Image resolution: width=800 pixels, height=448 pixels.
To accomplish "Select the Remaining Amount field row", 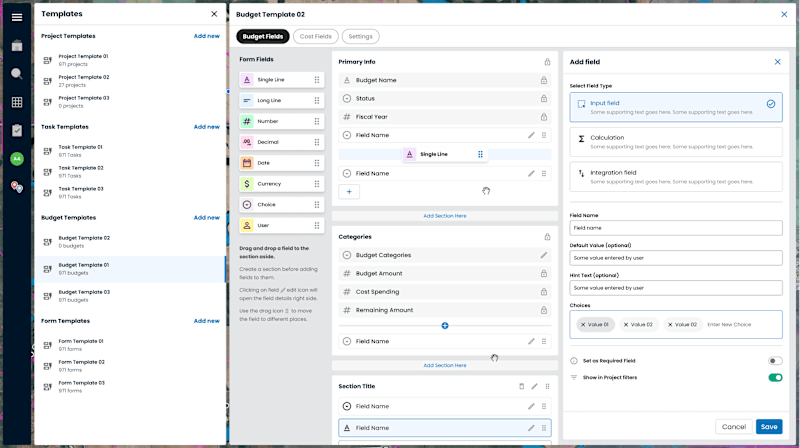I will [x=445, y=310].
